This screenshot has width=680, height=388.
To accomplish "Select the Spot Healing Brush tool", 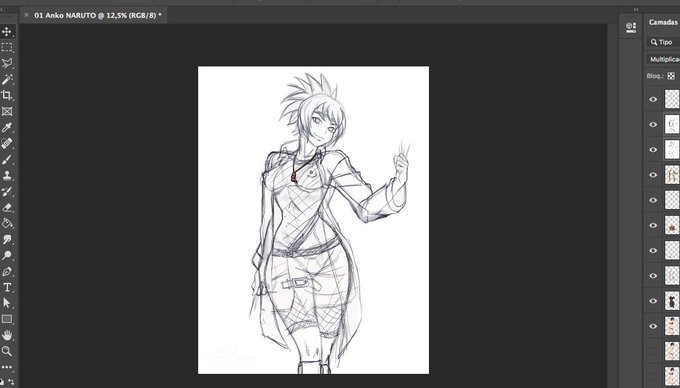I will click(7, 143).
